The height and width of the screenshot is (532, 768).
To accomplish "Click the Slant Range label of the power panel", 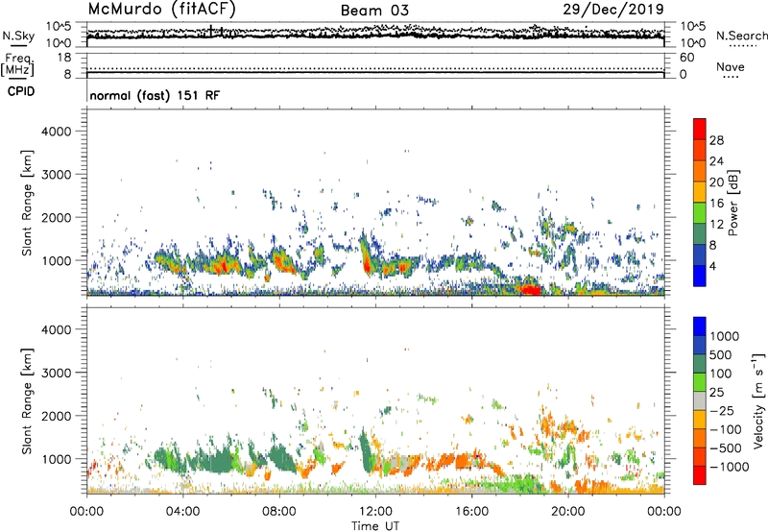I will [27, 203].
